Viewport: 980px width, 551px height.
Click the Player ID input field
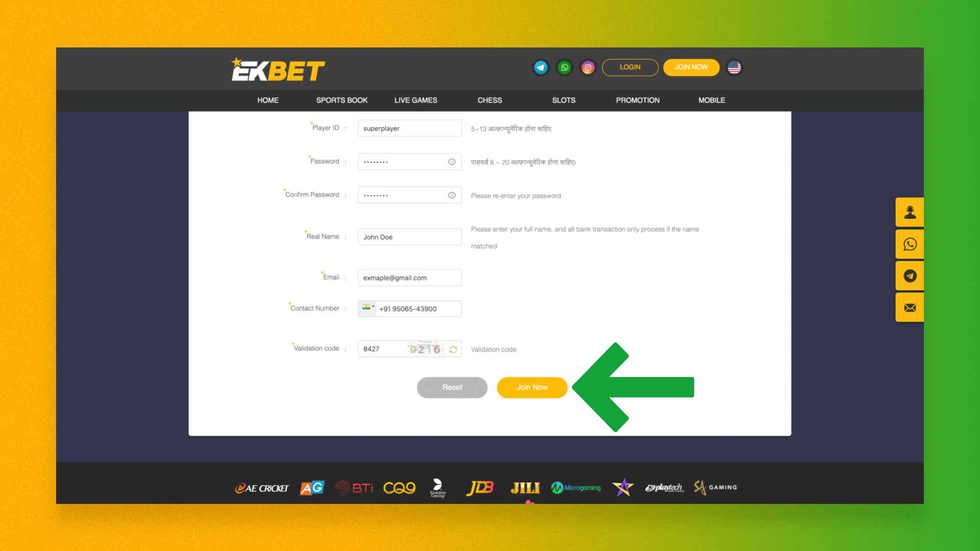(409, 128)
